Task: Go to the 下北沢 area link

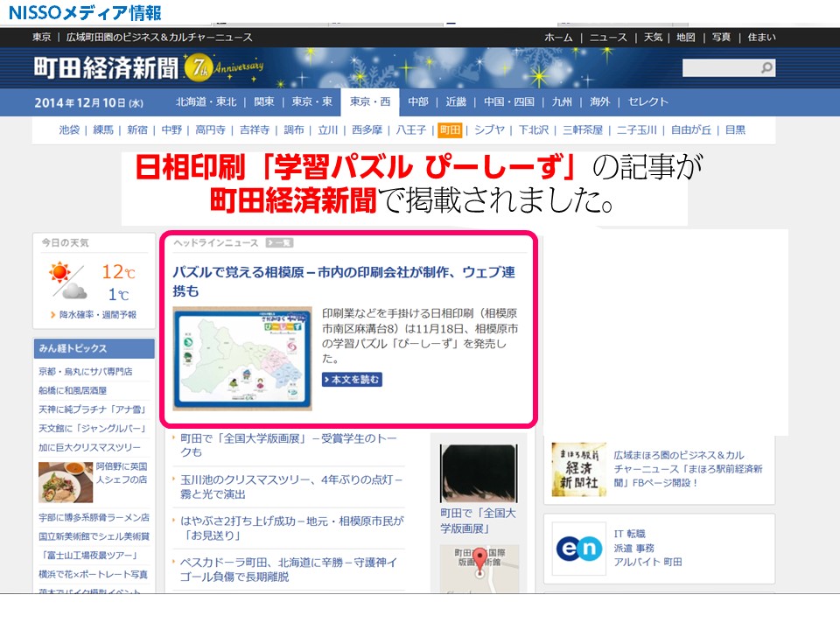Action: [534, 130]
